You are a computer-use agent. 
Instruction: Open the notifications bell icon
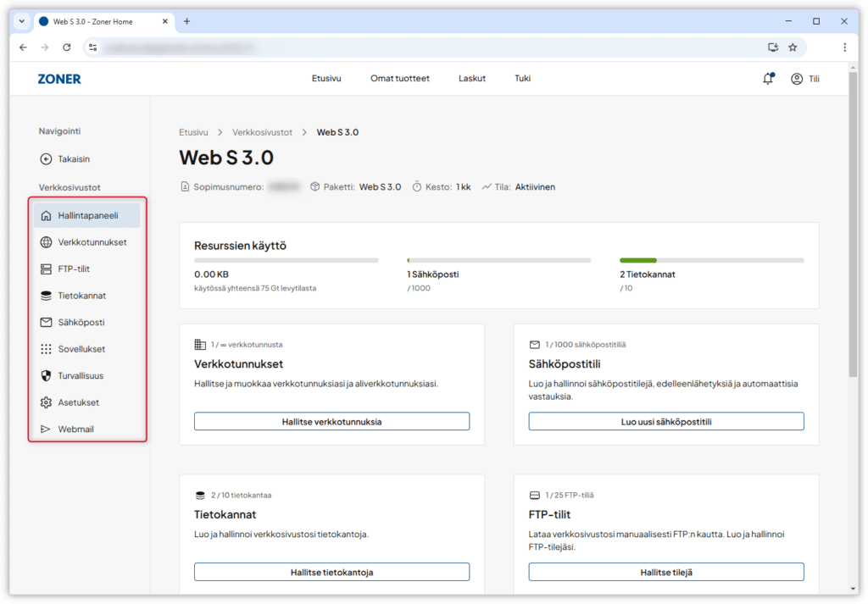click(x=768, y=79)
